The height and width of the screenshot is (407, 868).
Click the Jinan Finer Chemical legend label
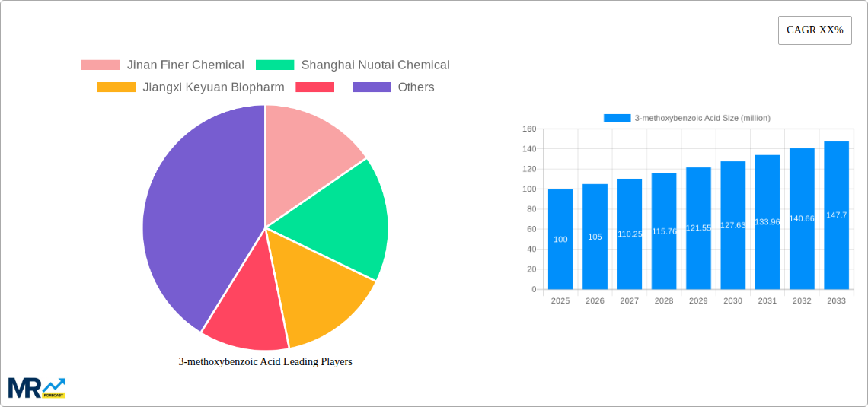[x=186, y=65]
